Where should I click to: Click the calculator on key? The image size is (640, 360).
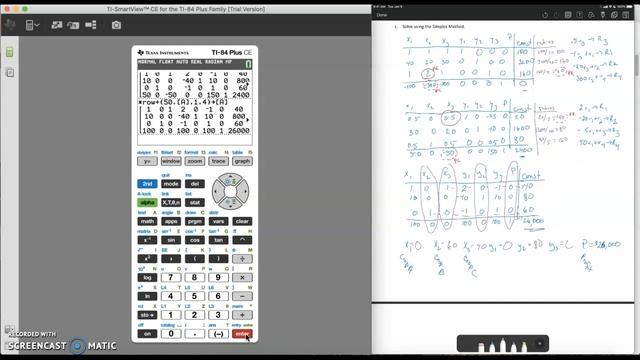tap(147, 334)
